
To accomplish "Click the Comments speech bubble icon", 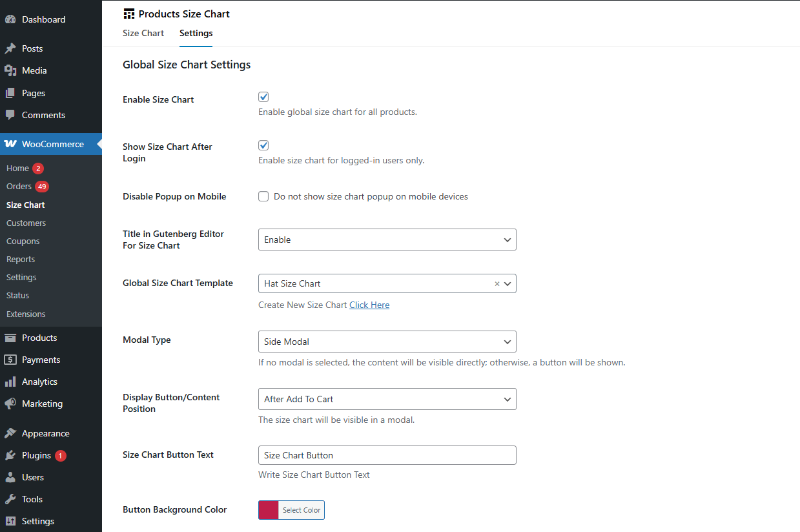I will point(10,115).
